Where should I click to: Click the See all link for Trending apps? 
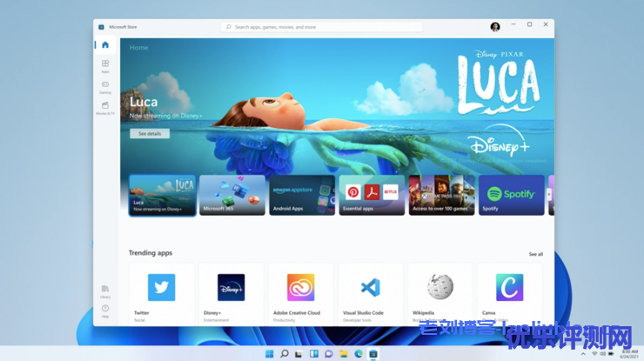pos(535,254)
